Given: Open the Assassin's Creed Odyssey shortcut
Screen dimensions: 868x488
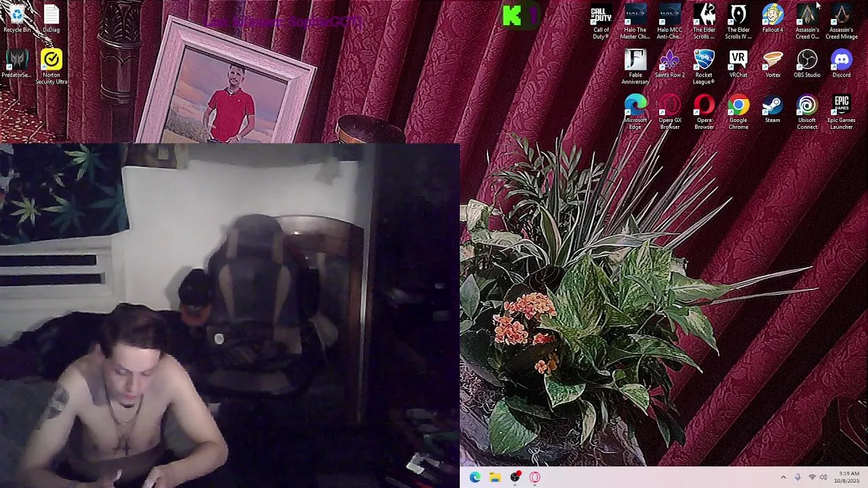Looking at the screenshot, I should (807, 22).
